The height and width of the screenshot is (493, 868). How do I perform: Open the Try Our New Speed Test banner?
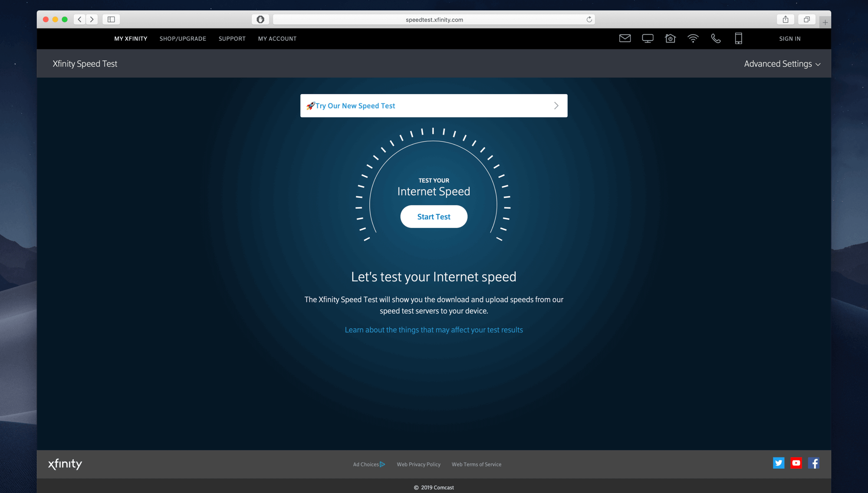tap(434, 105)
